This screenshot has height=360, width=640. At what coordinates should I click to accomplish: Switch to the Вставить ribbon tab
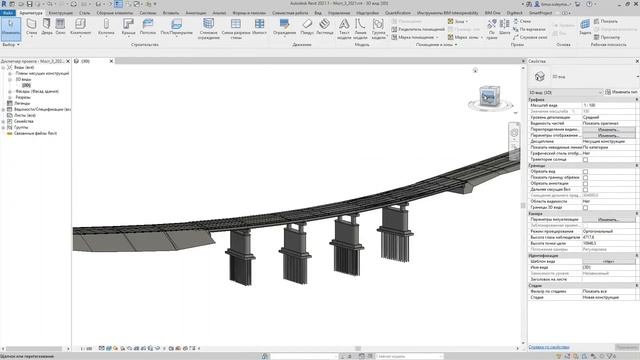pyautogui.click(x=171, y=13)
